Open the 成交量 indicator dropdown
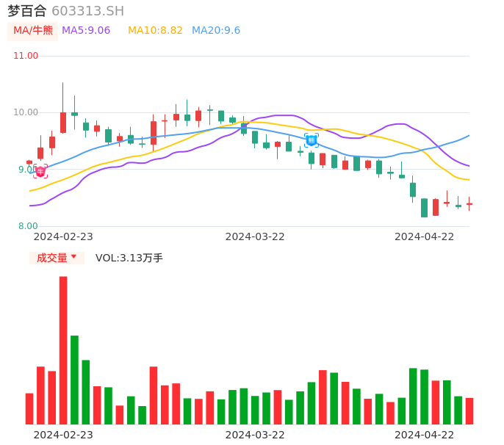504x445 pixels. 52,258
